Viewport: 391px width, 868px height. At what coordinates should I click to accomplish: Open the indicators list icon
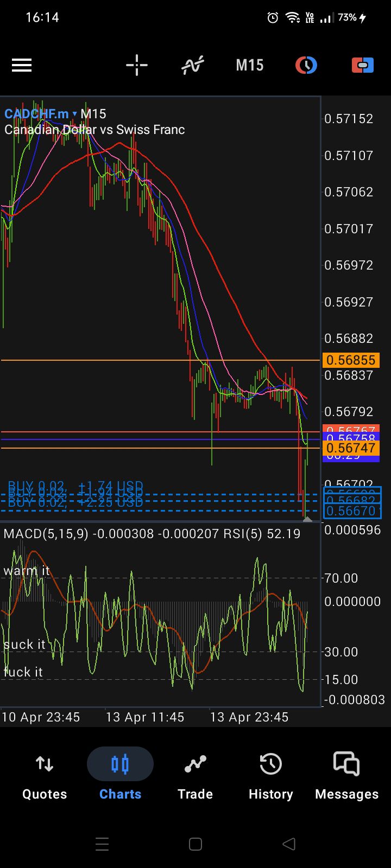(193, 66)
